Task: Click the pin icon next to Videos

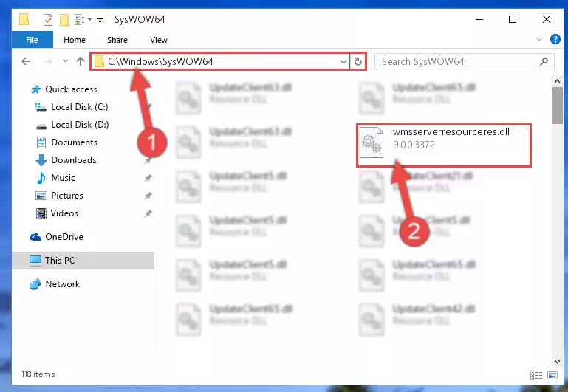Action: [148, 213]
